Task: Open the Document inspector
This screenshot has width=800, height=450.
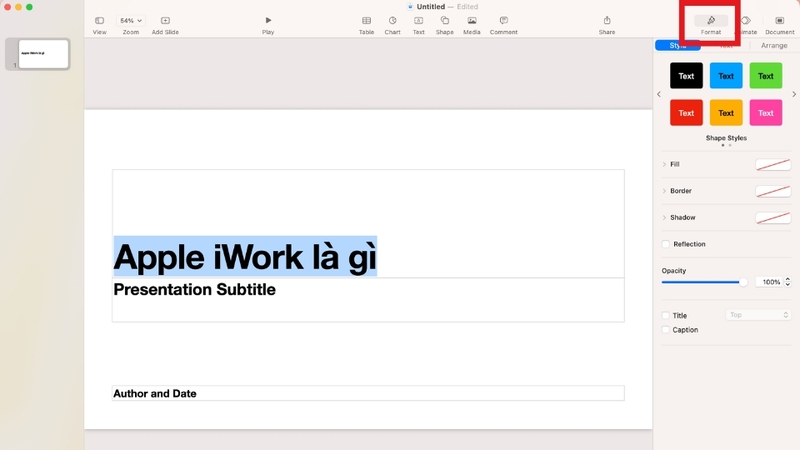Action: [x=780, y=20]
